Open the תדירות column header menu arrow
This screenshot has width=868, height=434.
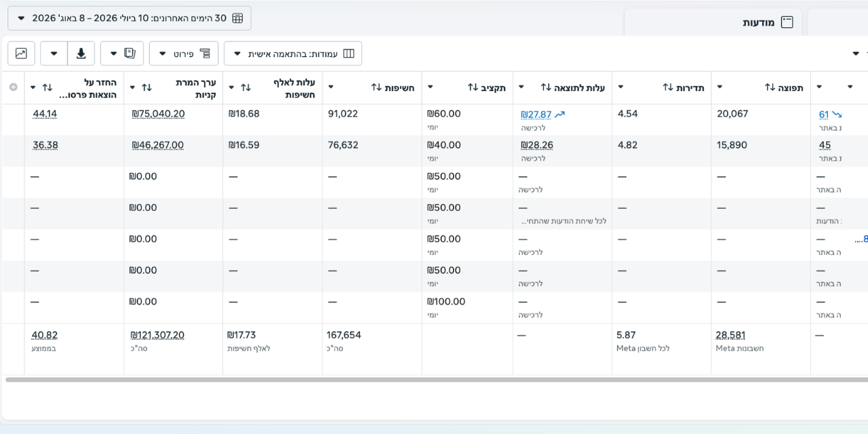[620, 87]
